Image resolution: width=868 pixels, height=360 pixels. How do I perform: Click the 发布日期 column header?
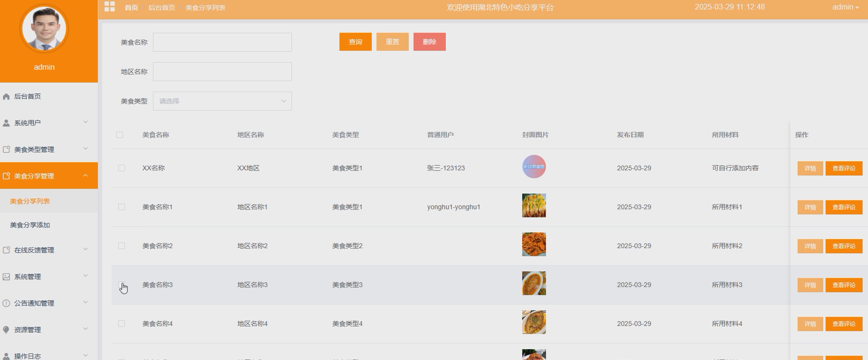pyautogui.click(x=630, y=135)
